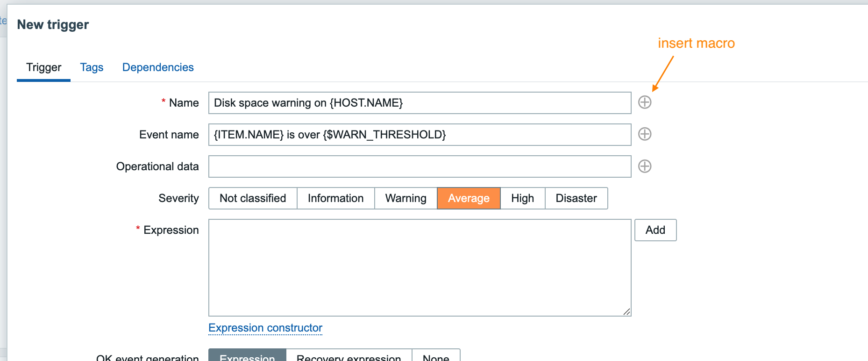Click into the Event name field
This screenshot has width=868, height=361.
(420, 135)
